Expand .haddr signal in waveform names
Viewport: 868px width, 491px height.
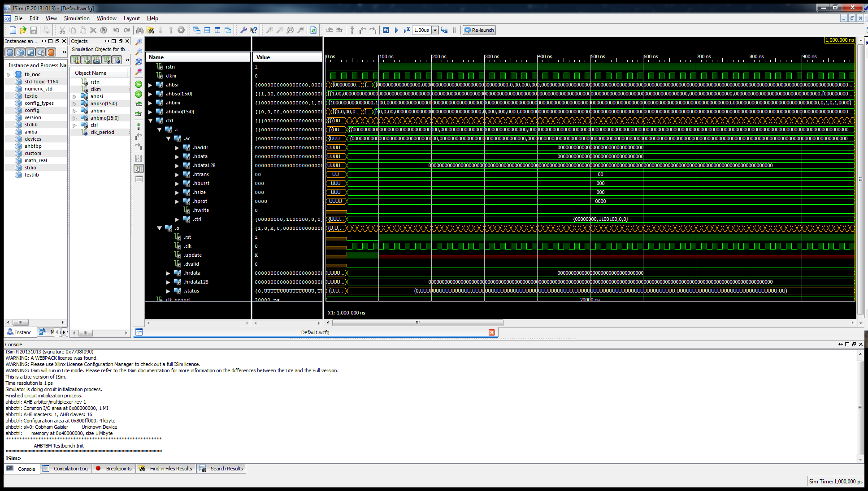point(177,147)
